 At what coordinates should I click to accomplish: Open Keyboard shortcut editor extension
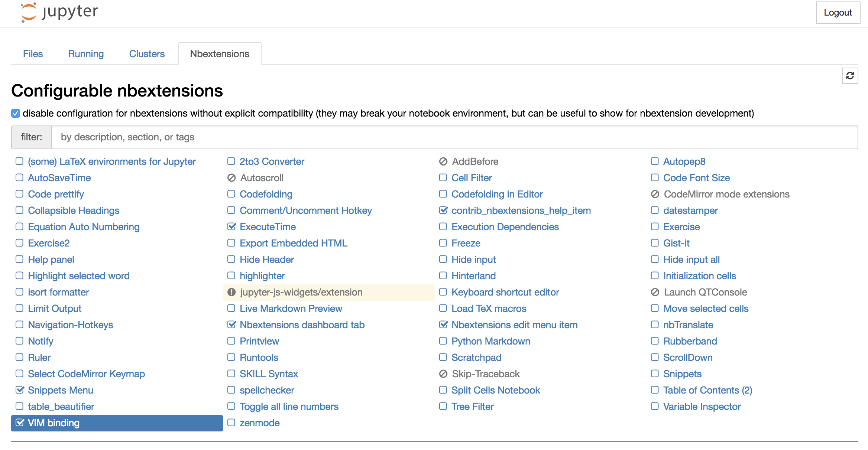point(505,292)
